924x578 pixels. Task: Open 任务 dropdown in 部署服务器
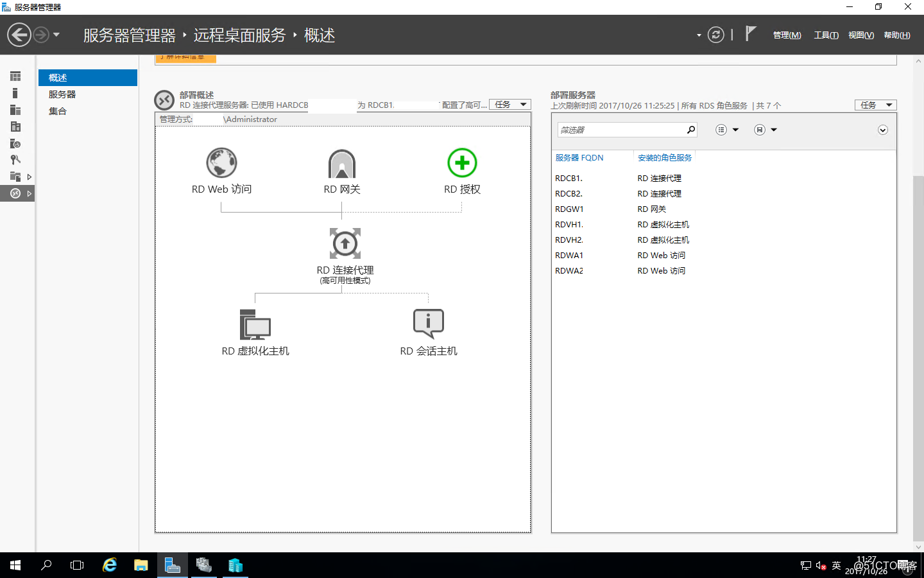876,105
